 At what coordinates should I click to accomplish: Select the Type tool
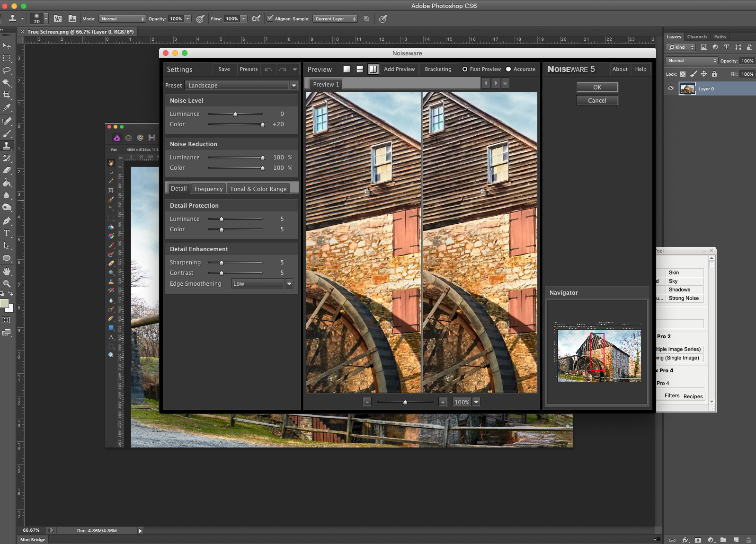[x=7, y=233]
